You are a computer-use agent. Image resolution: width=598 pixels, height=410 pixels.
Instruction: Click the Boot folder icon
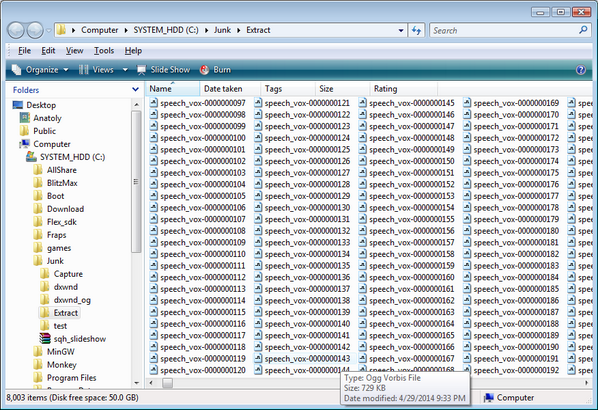tap(38, 196)
